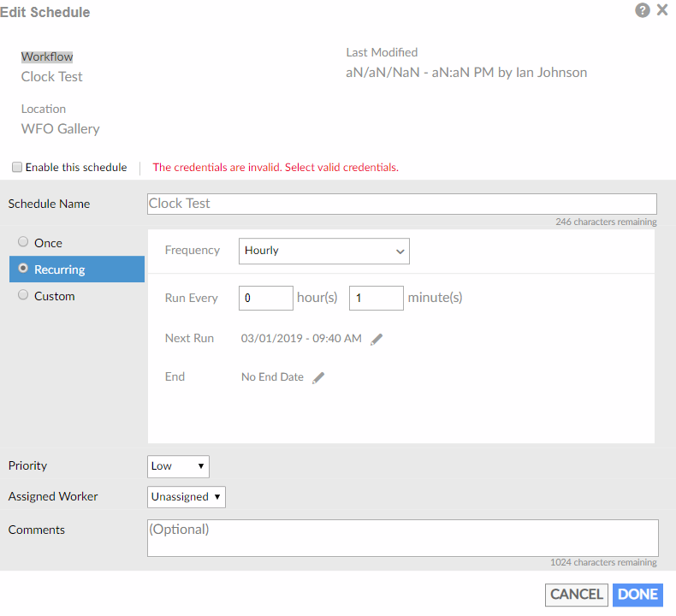
Task: Click the Clock Test workflow name
Action: pyautogui.click(x=51, y=77)
